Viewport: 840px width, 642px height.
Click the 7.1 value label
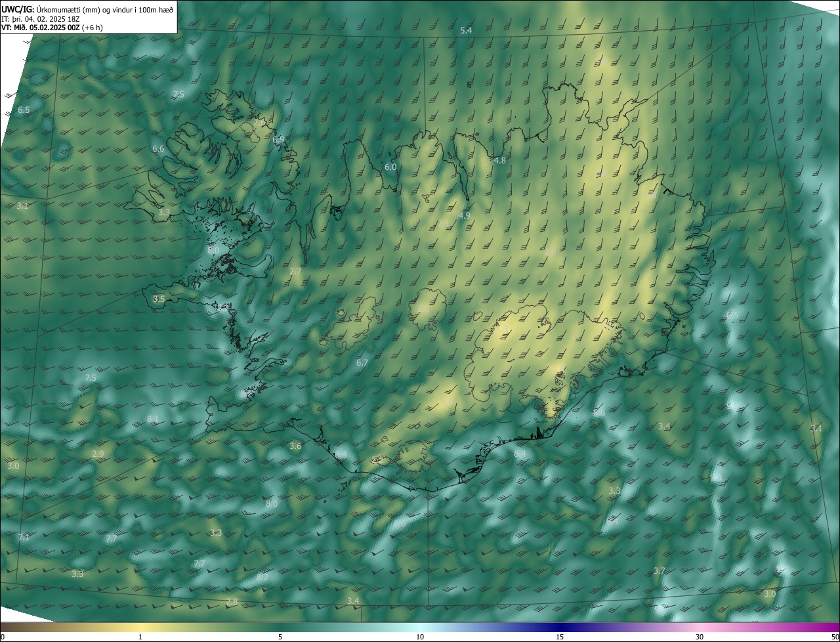[x=24, y=538]
